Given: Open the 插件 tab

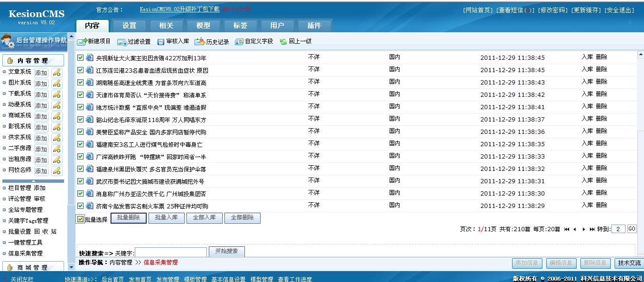Looking at the screenshot, I should 314,26.
